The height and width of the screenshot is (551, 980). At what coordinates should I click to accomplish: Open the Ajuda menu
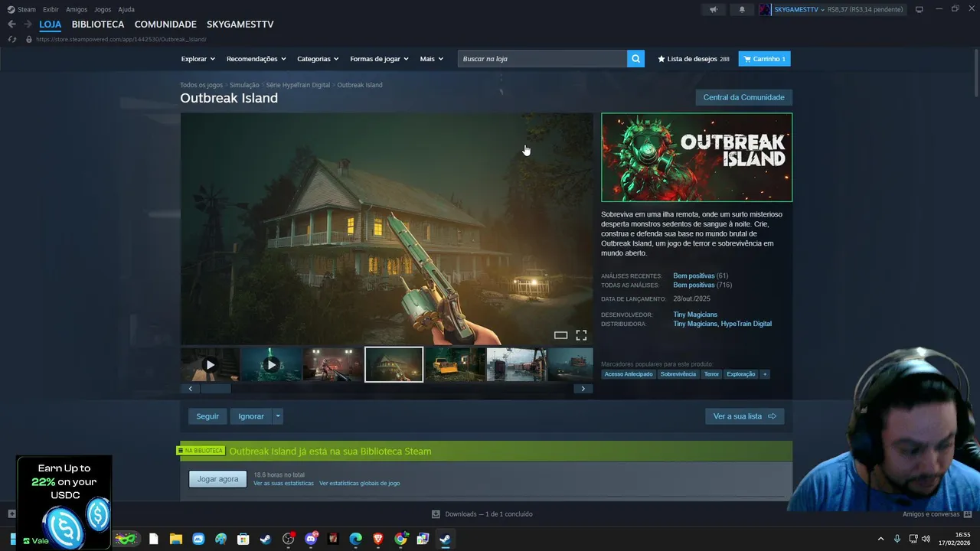[x=126, y=9]
